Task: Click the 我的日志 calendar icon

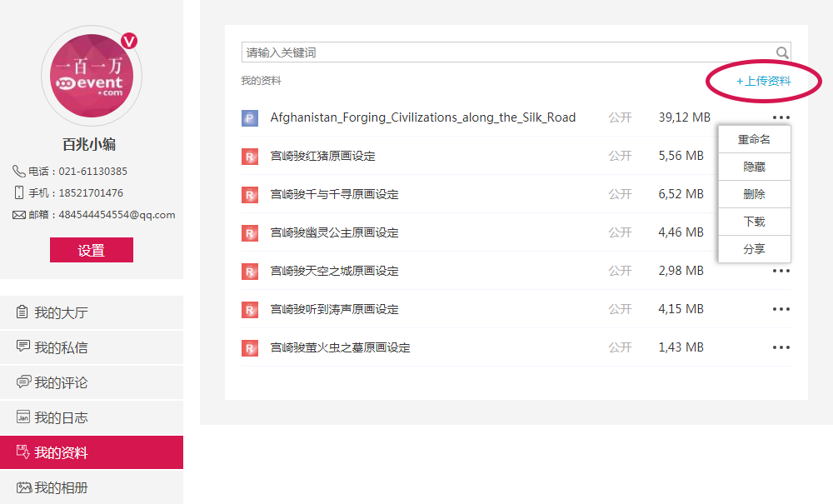Action: 22,417
